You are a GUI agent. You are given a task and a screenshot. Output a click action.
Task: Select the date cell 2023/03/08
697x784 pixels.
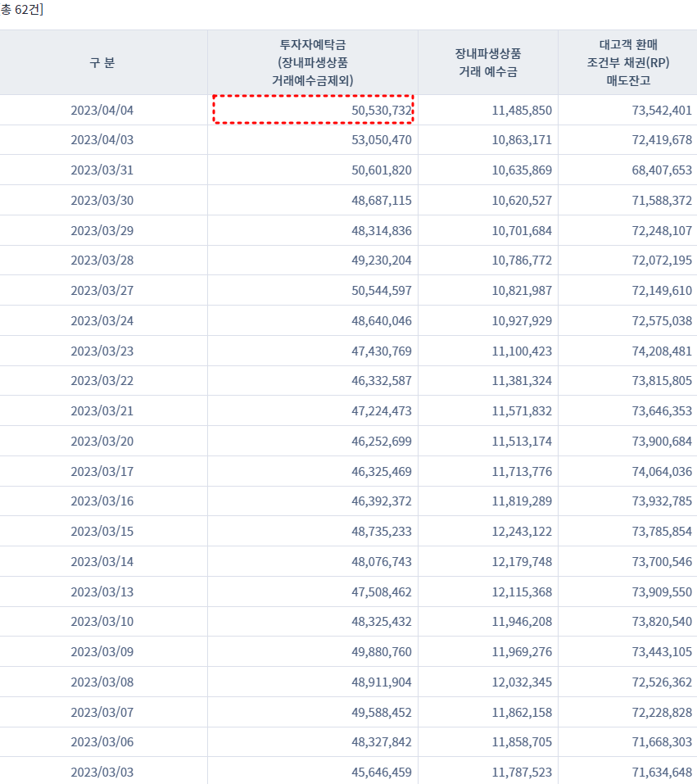(102, 682)
